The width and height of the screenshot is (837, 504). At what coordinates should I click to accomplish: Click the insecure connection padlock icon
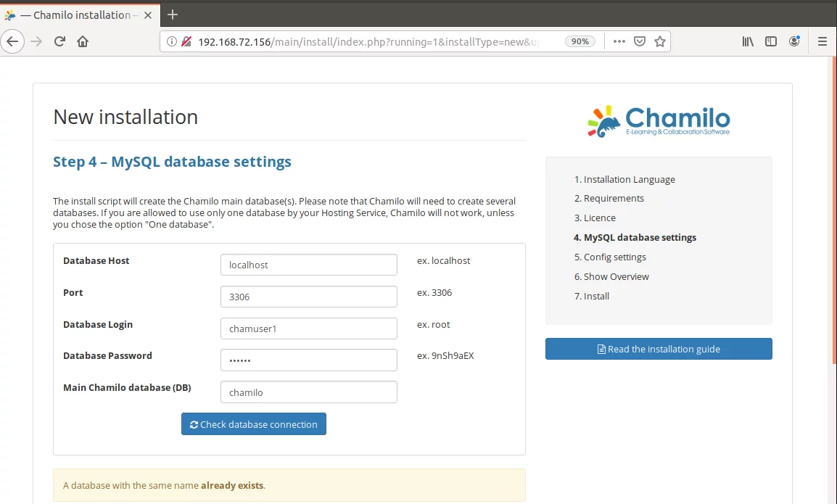pos(186,41)
